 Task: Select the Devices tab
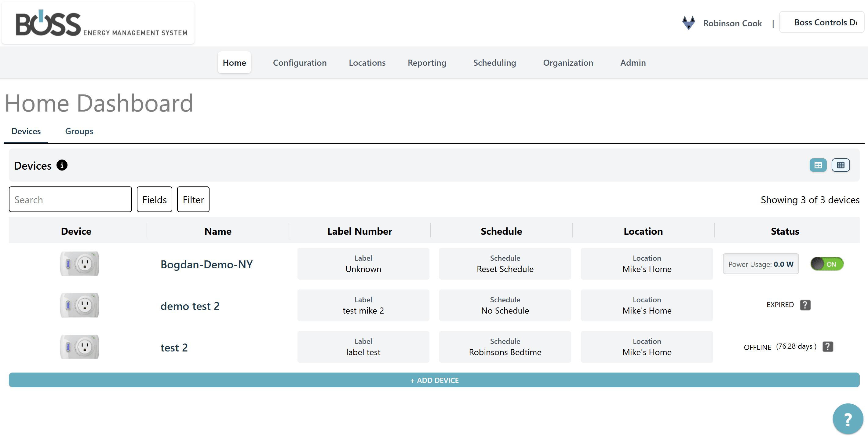pyautogui.click(x=26, y=131)
